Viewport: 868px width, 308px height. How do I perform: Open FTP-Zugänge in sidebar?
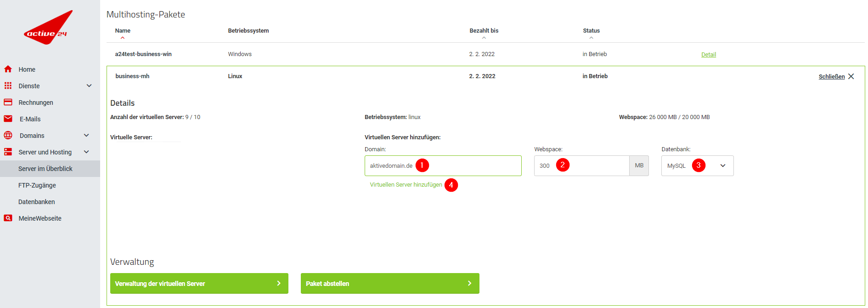point(37,185)
